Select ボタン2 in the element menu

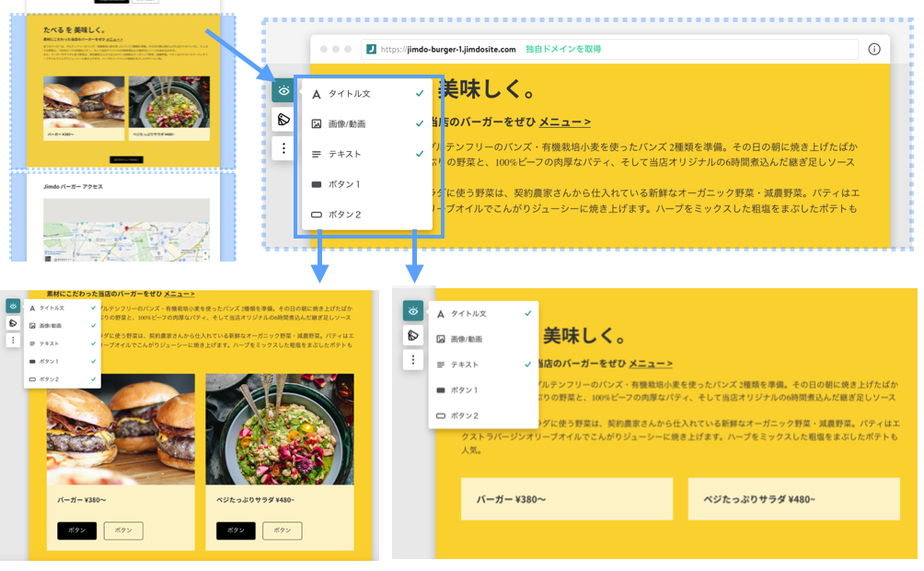click(x=343, y=215)
